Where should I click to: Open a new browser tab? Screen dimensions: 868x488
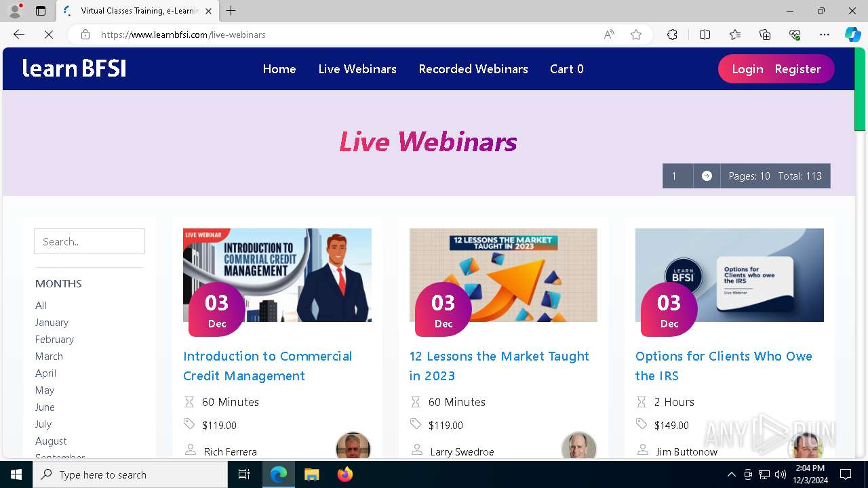tap(231, 11)
